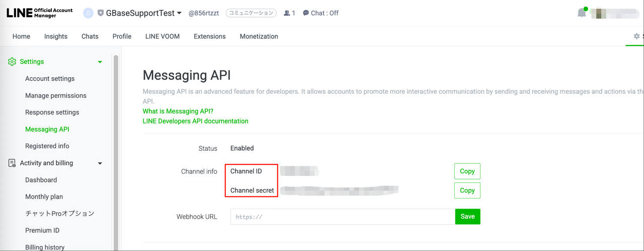Click the shield badge beside the account name
The height and width of the screenshot is (251, 644).
pos(101,13)
